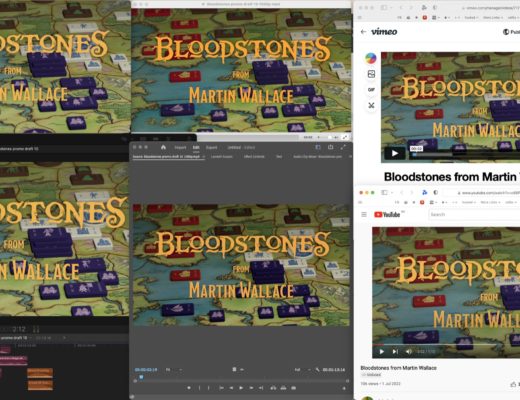Export frame with camera icon
The height and width of the screenshot is (400, 520).
pyautogui.click(x=294, y=388)
